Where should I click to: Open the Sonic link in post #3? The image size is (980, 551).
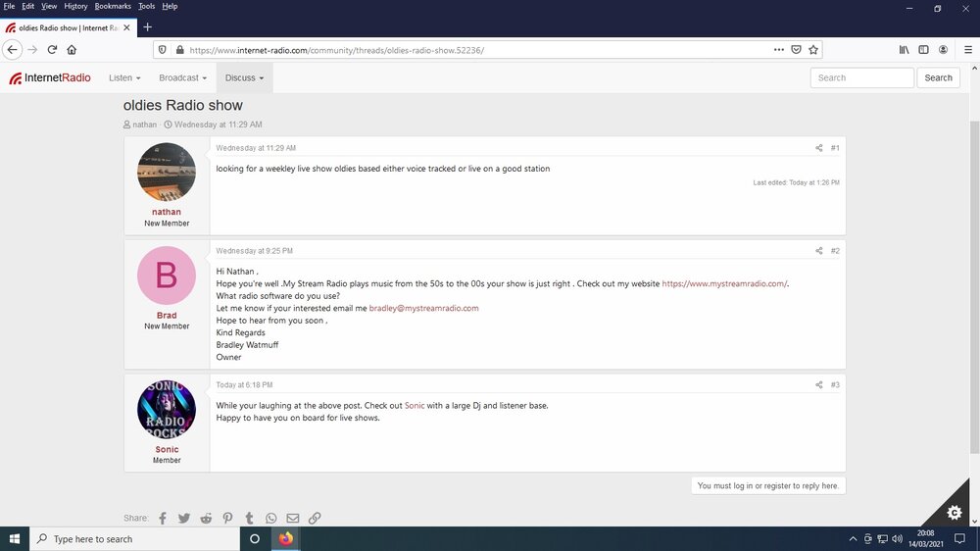coord(415,405)
